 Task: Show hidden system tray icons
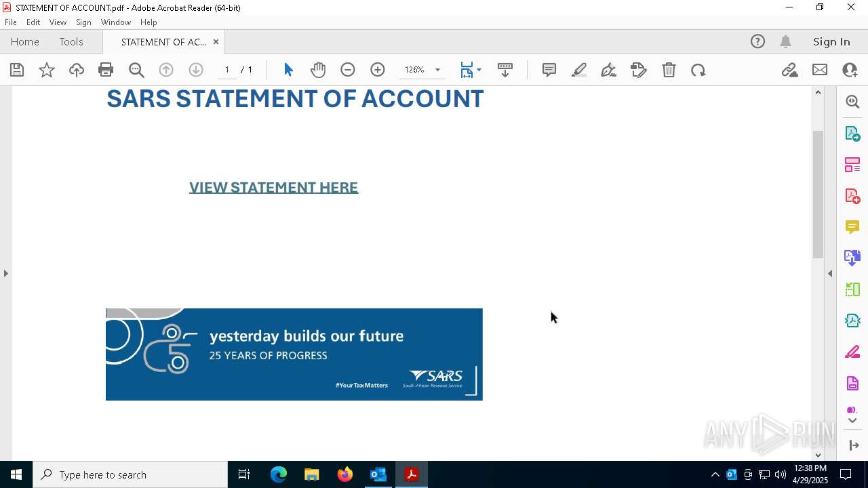tap(715, 474)
